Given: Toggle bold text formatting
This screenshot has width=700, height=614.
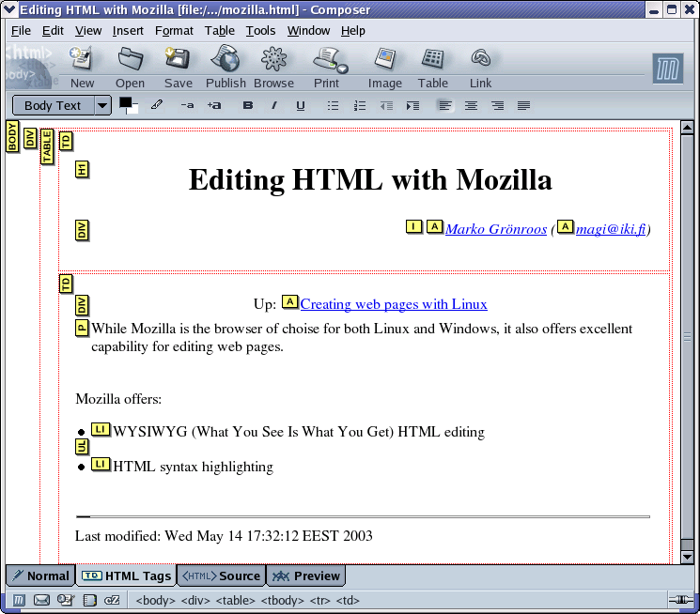Looking at the screenshot, I should pyautogui.click(x=248, y=106).
